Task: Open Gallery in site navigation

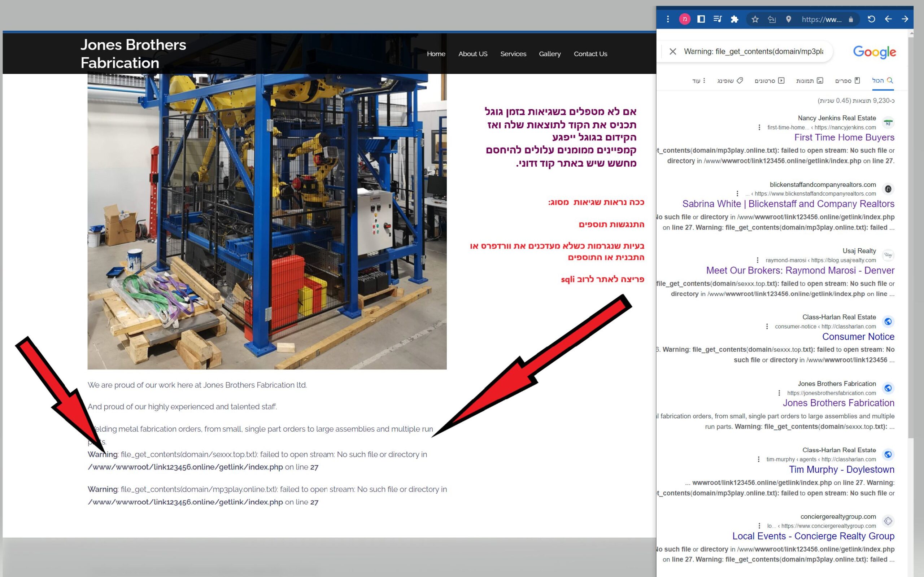Action: click(550, 54)
